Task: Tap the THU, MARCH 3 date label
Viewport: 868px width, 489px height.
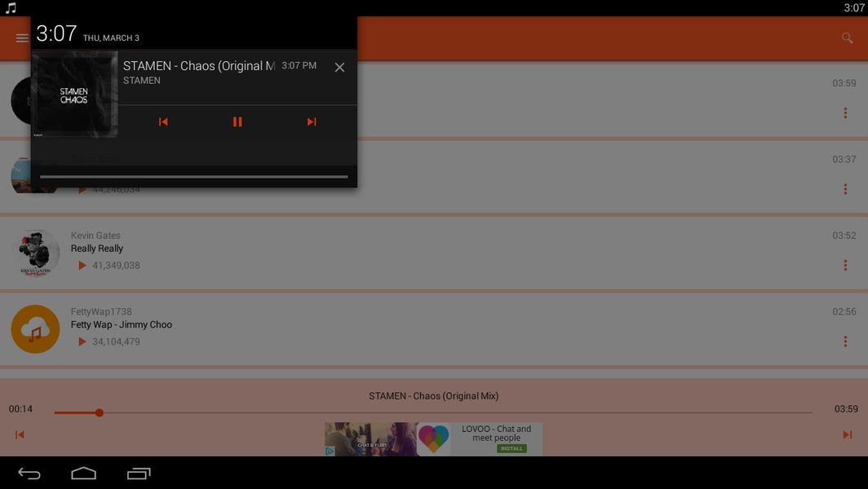Action: tap(111, 38)
